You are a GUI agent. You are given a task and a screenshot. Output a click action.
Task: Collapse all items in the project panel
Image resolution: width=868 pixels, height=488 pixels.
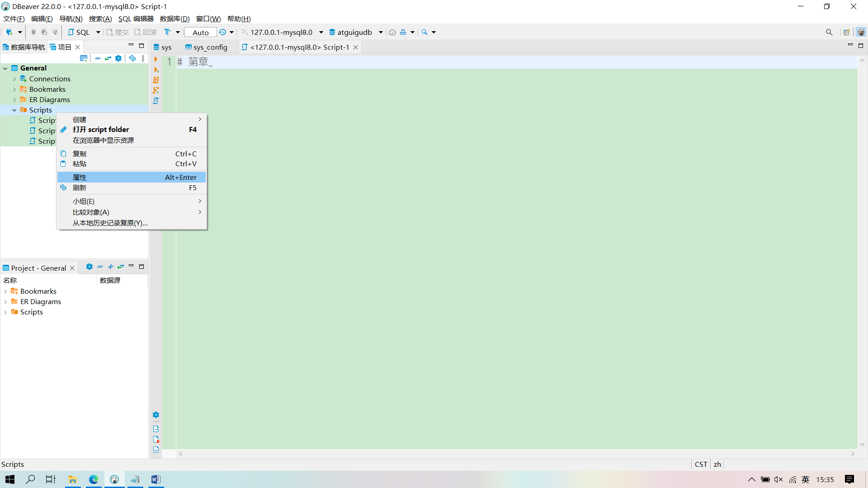(x=98, y=58)
